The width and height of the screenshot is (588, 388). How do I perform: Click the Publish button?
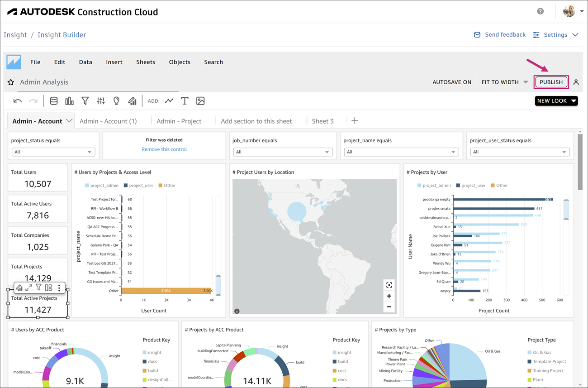(x=551, y=82)
